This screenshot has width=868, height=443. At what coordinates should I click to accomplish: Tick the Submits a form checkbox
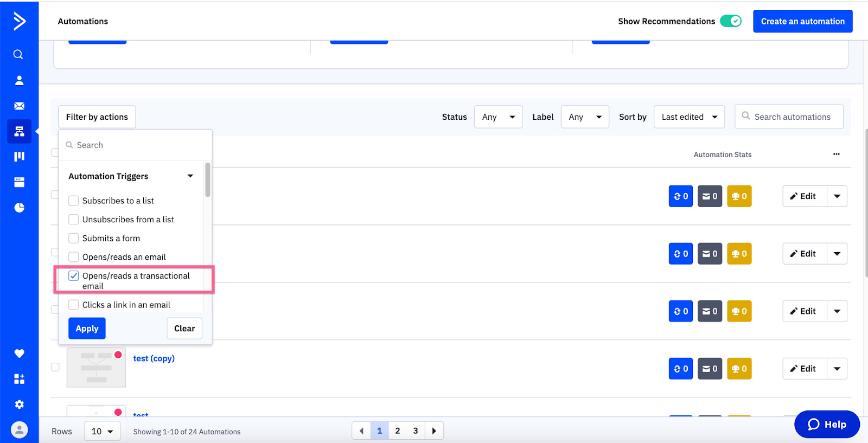[x=74, y=239]
